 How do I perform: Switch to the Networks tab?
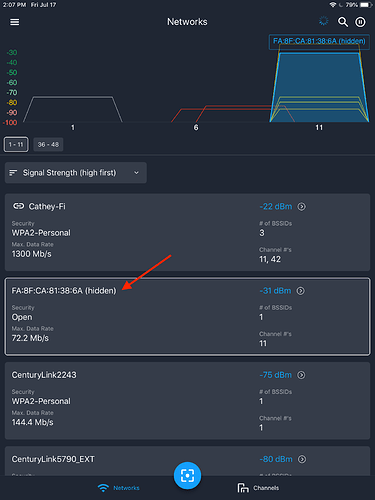tap(119, 488)
